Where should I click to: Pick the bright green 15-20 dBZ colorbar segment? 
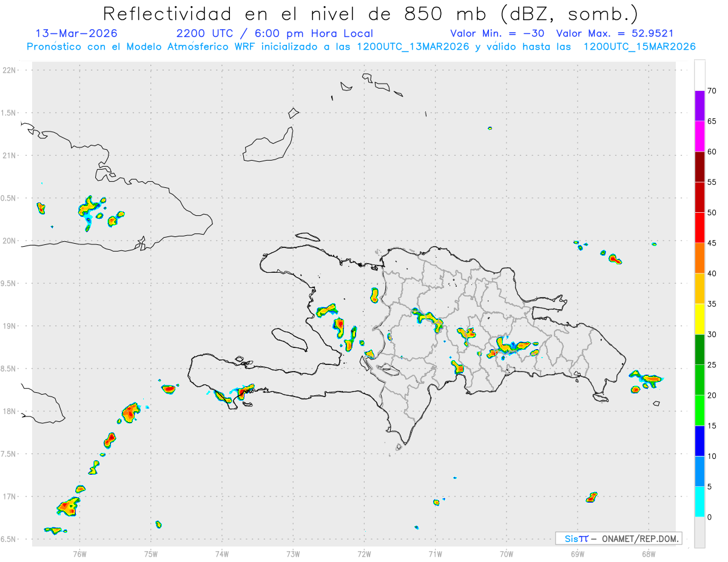coord(699,410)
